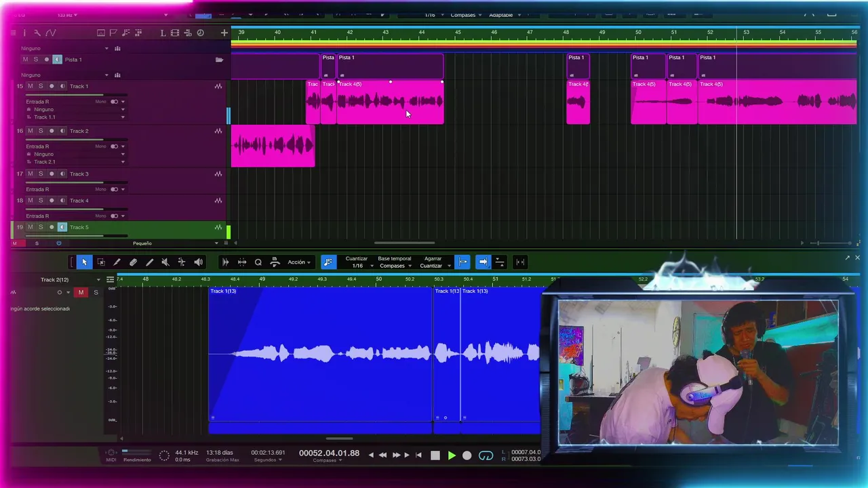Select the Track 2 audio clip in arrangement

[273, 145]
